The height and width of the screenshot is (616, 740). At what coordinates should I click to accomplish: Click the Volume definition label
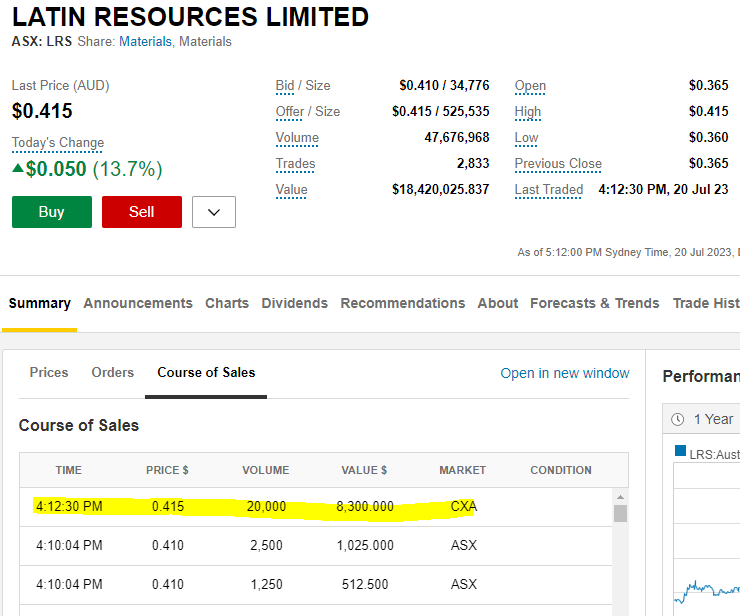pyautogui.click(x=297, y=137)
